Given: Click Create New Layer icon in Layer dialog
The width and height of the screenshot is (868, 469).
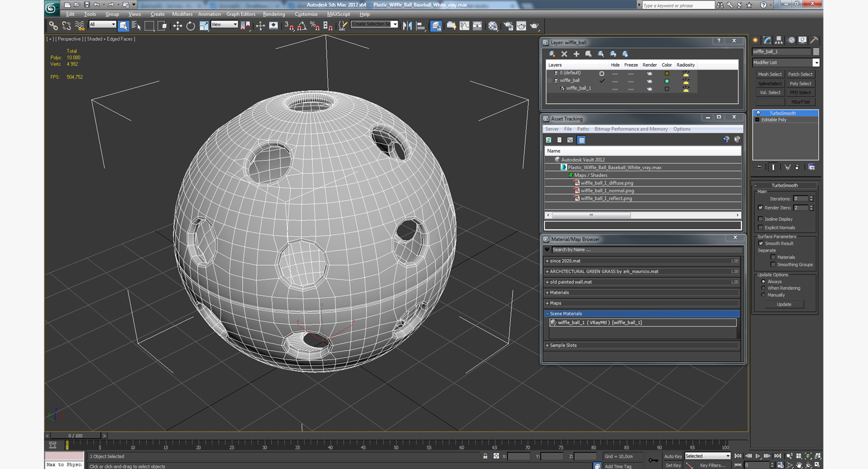Looking at the screenshot, I should pyautogui.click(x=552, y=54).
